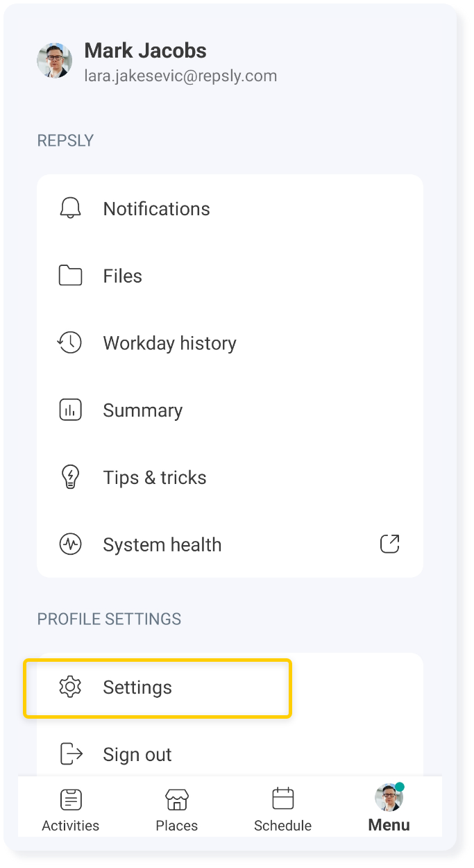The width and height of the screenshot is (474, 868).
Task: Click the Notifications bell icon
Action: tap(70, 208)
